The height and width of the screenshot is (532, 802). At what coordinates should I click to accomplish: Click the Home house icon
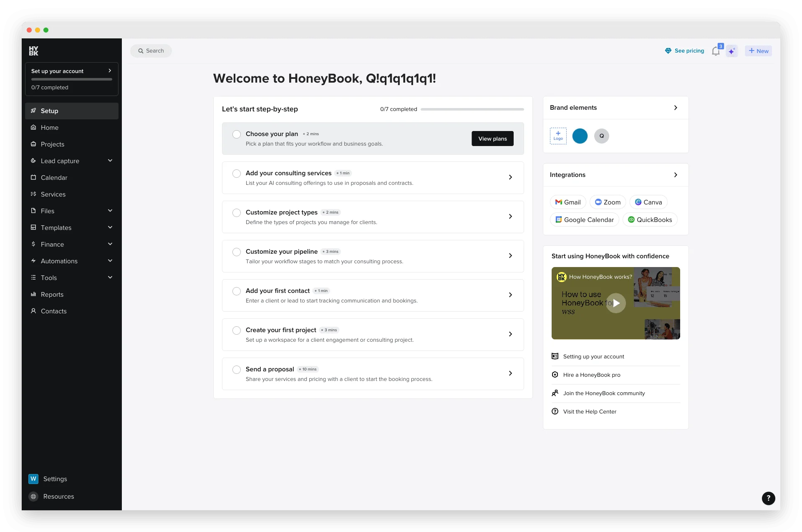click(x=33, y=127)
